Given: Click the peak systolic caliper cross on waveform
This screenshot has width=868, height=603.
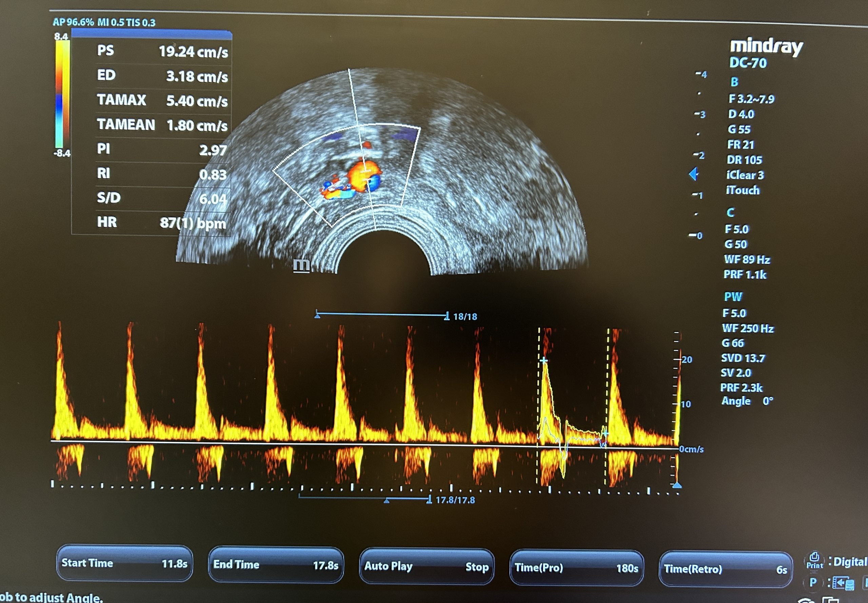Looking at the screenshot, I should (544, 360).
